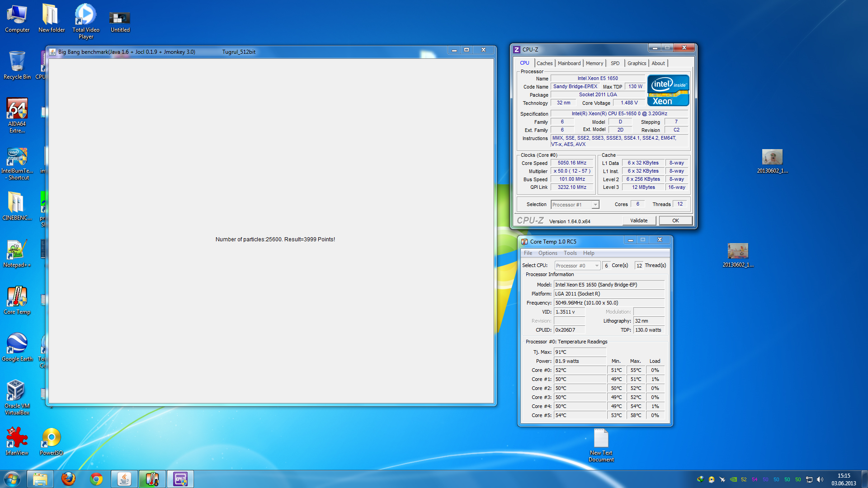This screenshot has height=488, width=868.
Task: Switch to the Memory tab in CPU-Z
Action: (x=594, y=63)
